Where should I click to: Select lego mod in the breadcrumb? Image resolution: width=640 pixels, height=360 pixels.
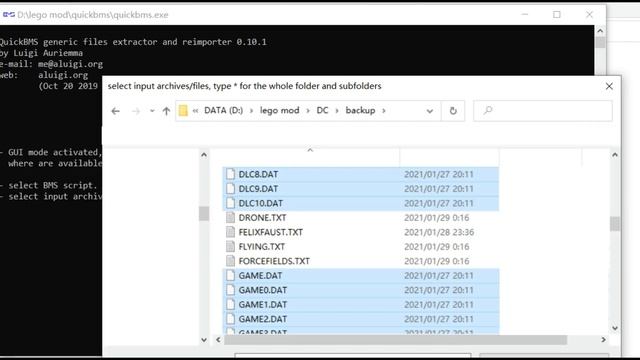(280, 111)
